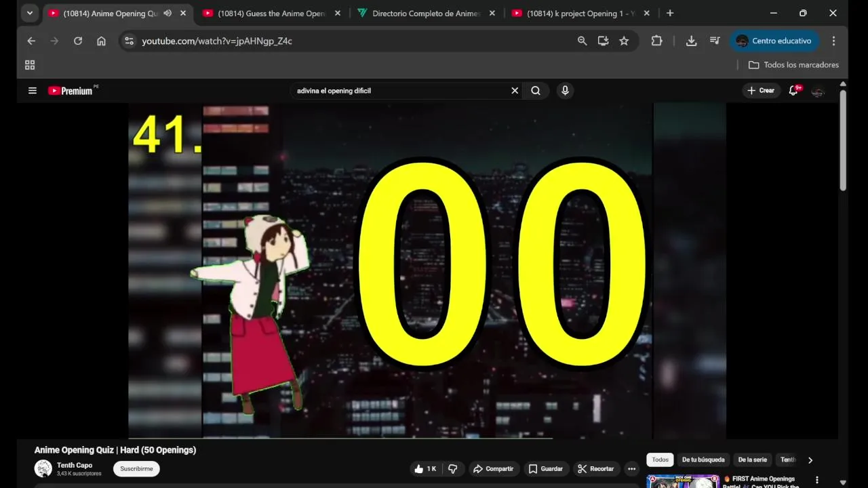This screenshot has width=868, height=488.
Task: Go back to the previous page
Action: [31, 41]
